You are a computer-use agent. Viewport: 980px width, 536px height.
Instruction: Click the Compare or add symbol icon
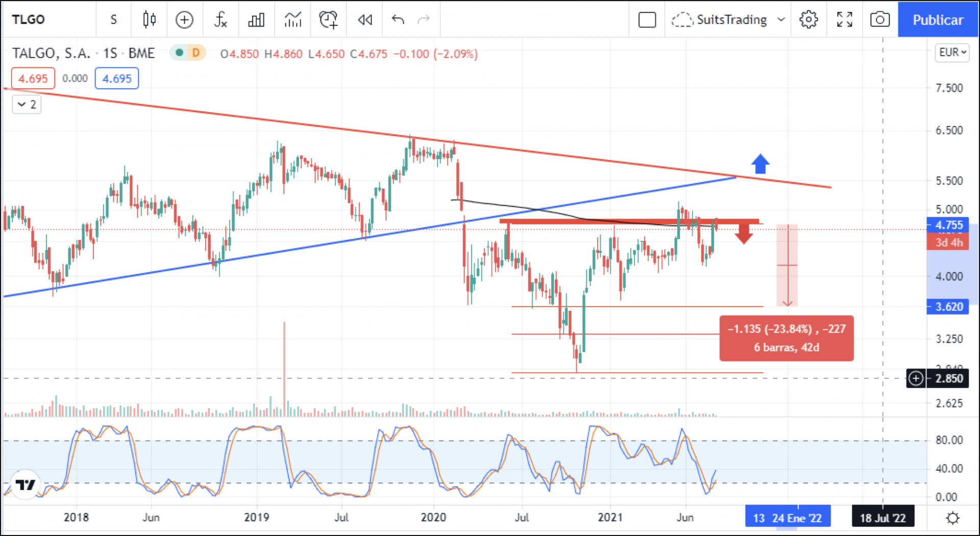point(184,20)
